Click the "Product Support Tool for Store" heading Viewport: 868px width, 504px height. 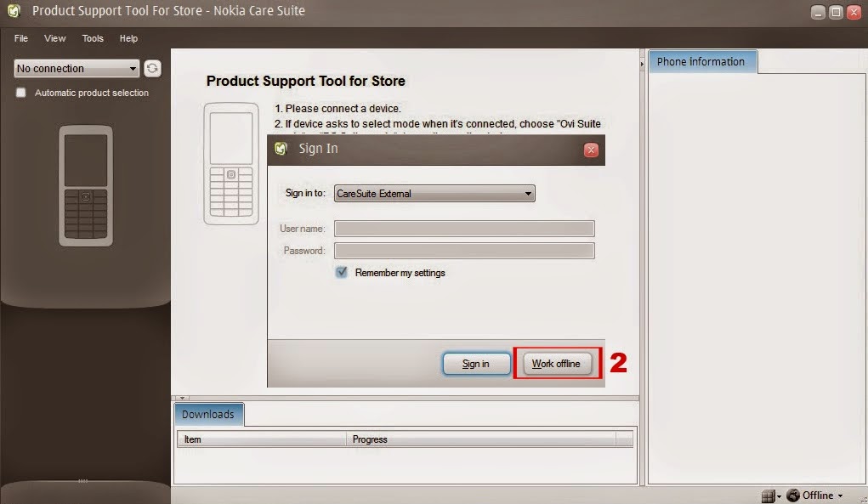[305, 81]
